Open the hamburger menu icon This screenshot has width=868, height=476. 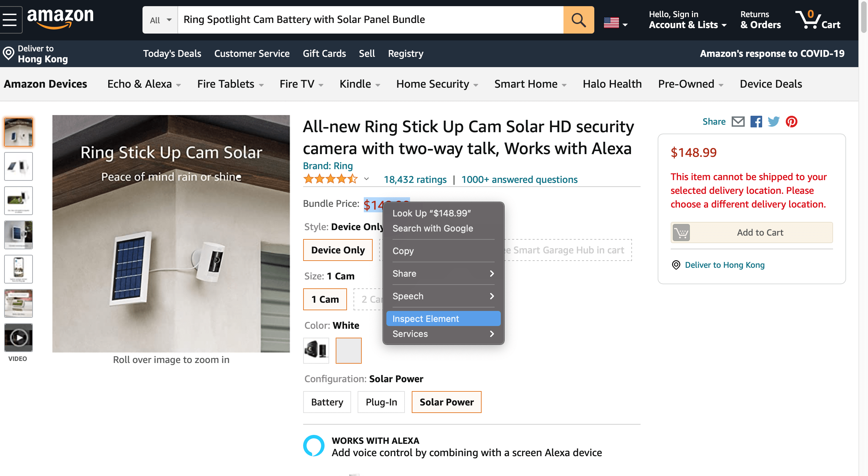click(10, 20)
